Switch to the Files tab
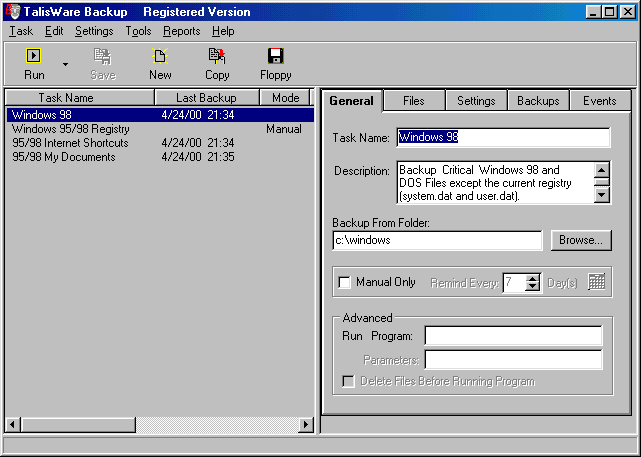641x457 pixels. tap(414, 101)
